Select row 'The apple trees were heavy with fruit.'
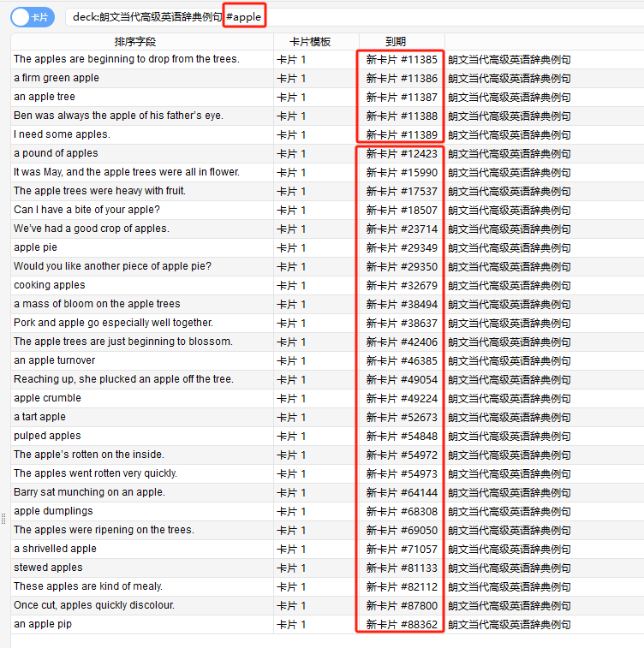The image size is (644, 648). [x=327, y=192]
